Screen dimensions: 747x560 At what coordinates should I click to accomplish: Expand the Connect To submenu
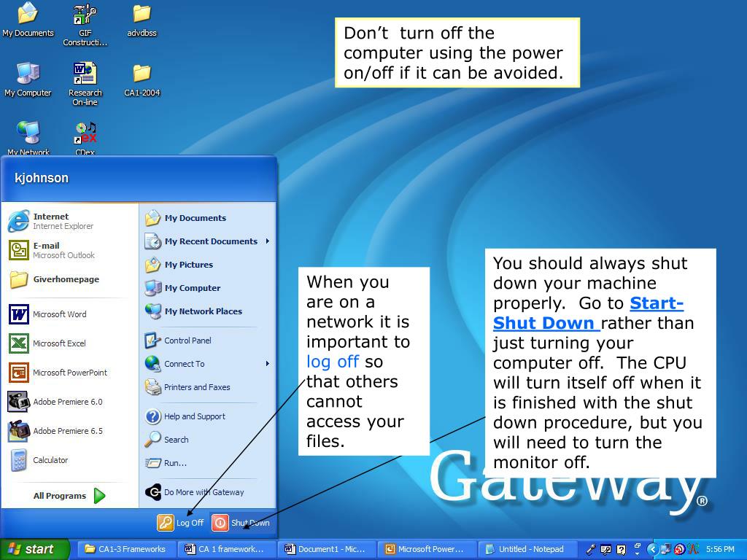207,364
